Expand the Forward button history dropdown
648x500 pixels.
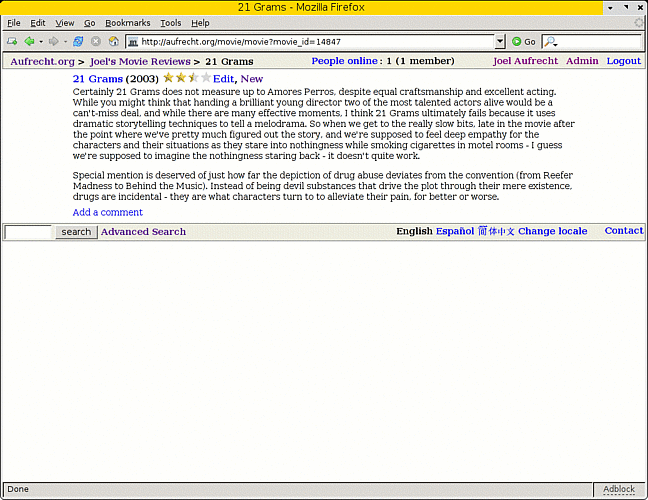(x=65, y=42)
